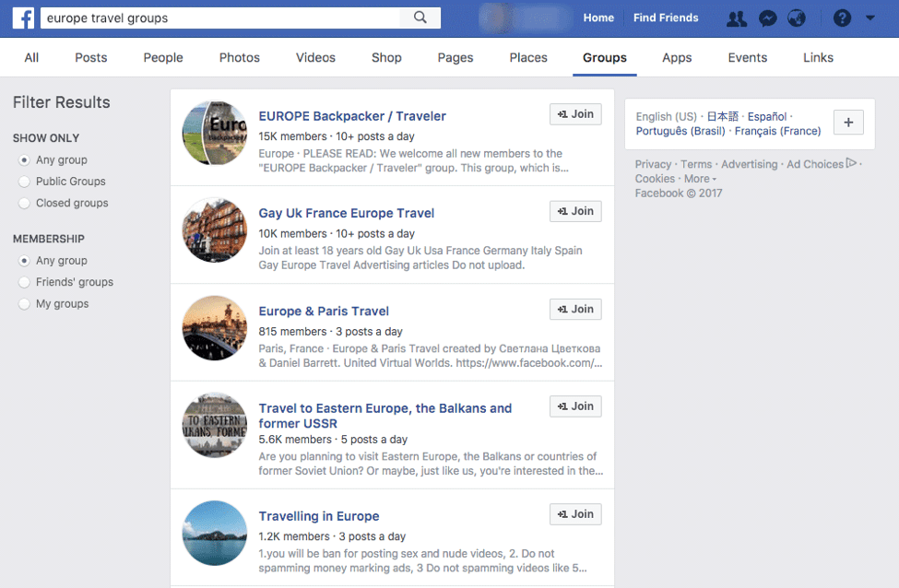The width and height of the screenshot is (899, 588).
Task: Click the Facebook logo icon
Action: (x=23, y=18)
